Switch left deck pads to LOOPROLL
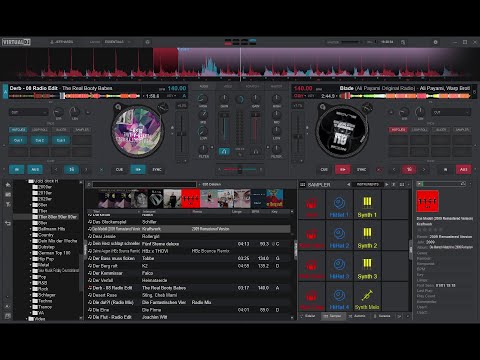Viewport: 480px width, 360px height. pyautogui.click(x=40, y=130)
